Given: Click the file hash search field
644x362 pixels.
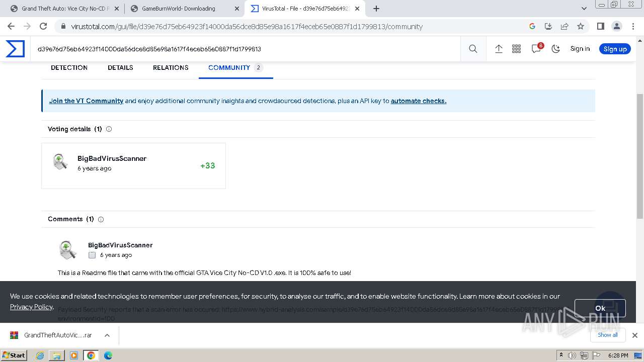Looking at the screenshot, I should point(245,49).
